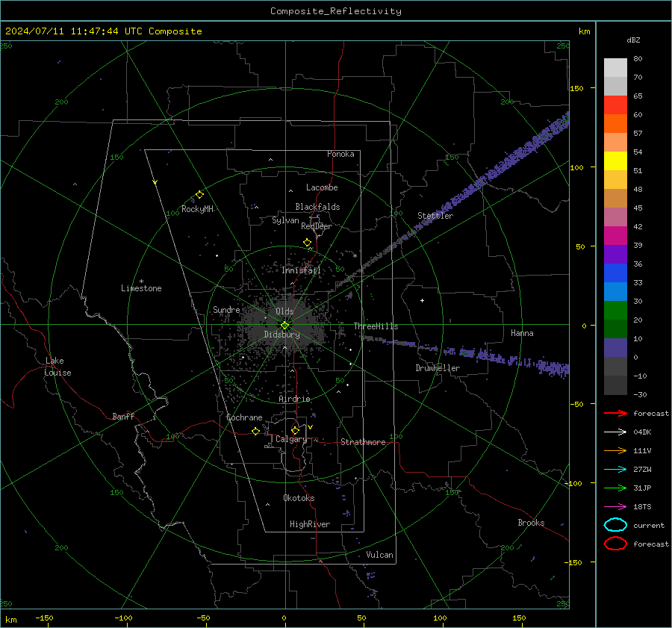This screenshot has height=628, width=672.
Task: Select the RedDeer city label
Action: click(317, 226)
